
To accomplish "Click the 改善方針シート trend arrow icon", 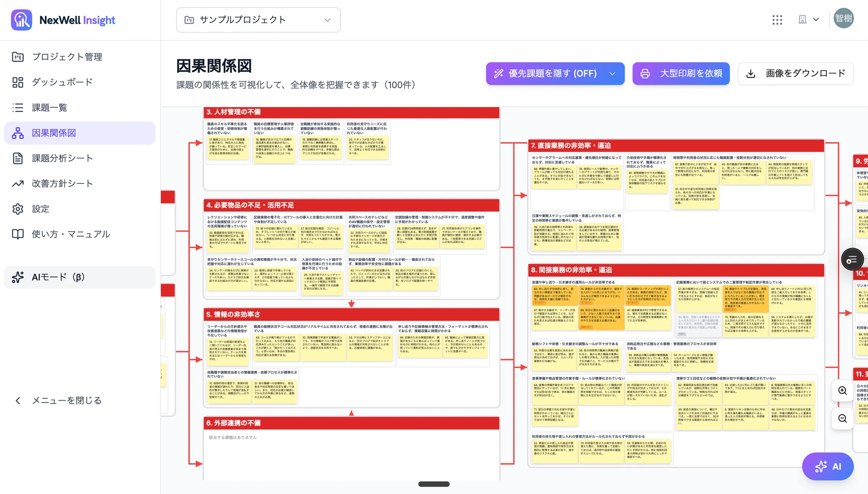I will pos(18,183).
